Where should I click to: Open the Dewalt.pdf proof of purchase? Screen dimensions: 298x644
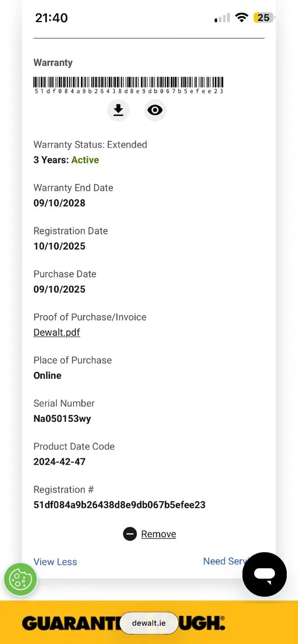click(x=56, y=332)
